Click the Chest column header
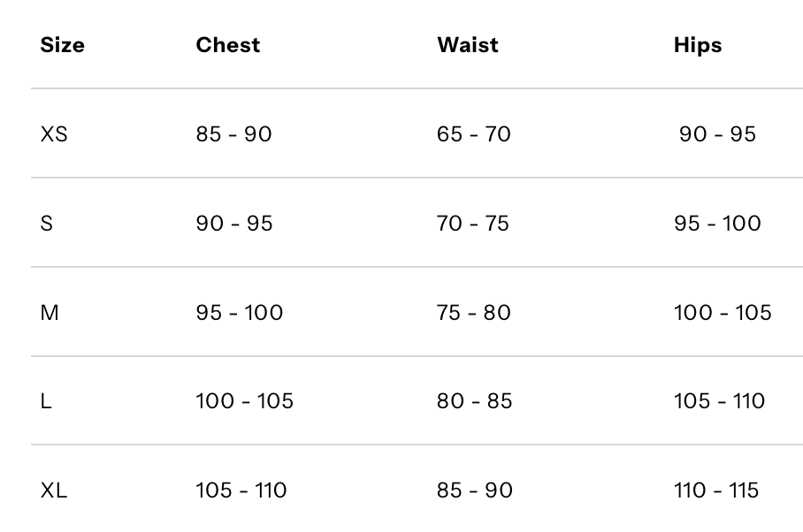 (x=228, y=45)
